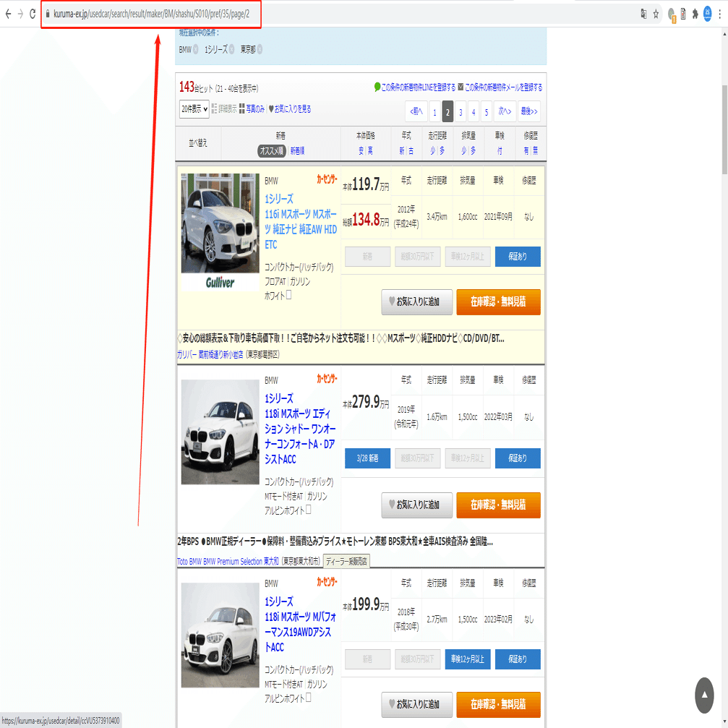Sort price high first (高)

click(x=370, y=151)
